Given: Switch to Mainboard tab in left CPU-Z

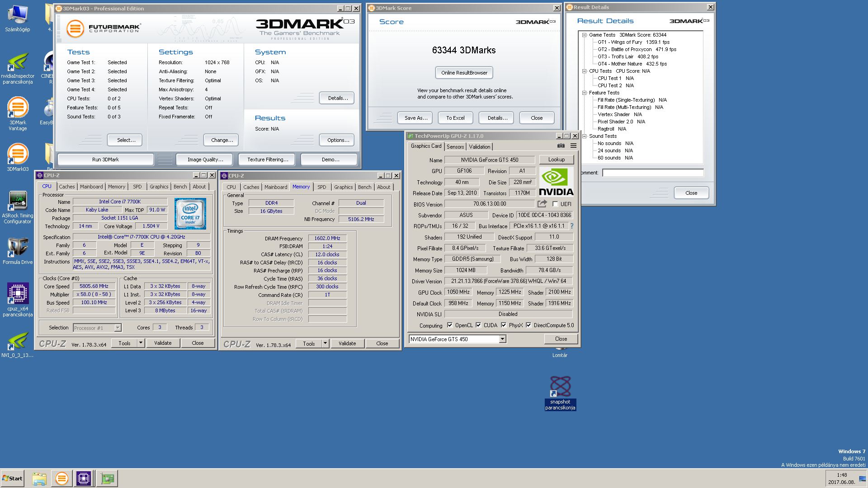Looking at the screenshot, I should click(x=91, y=187).
